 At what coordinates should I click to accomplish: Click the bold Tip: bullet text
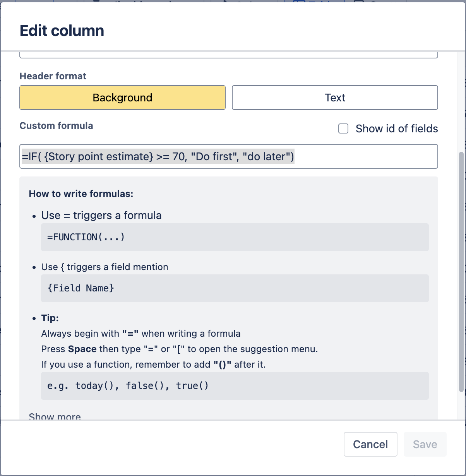(x=50, y=318)
